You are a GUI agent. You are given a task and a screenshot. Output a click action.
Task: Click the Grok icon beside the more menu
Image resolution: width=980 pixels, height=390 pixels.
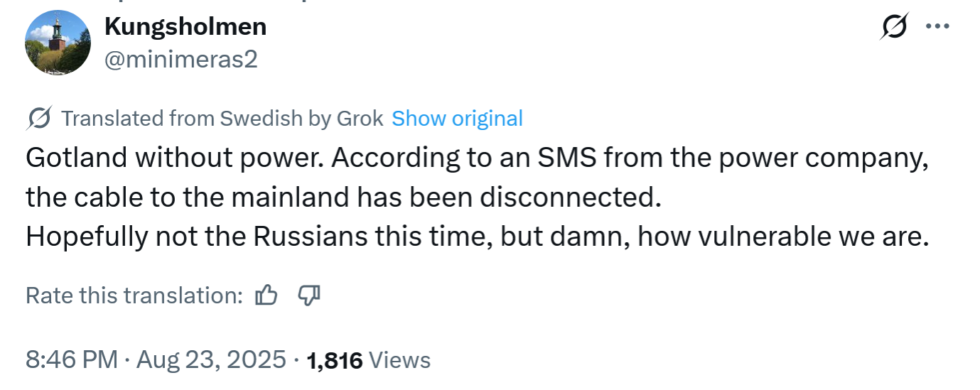click(x=893, y=28)
